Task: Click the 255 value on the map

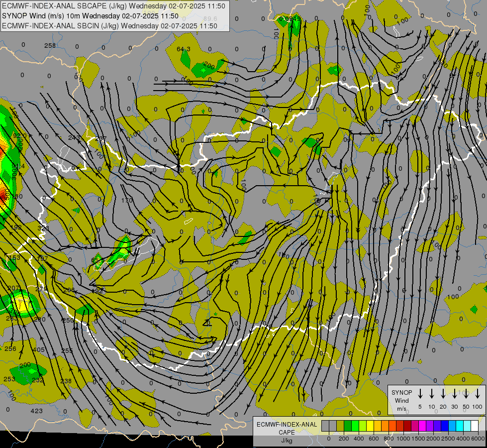Action: (67, 351)
